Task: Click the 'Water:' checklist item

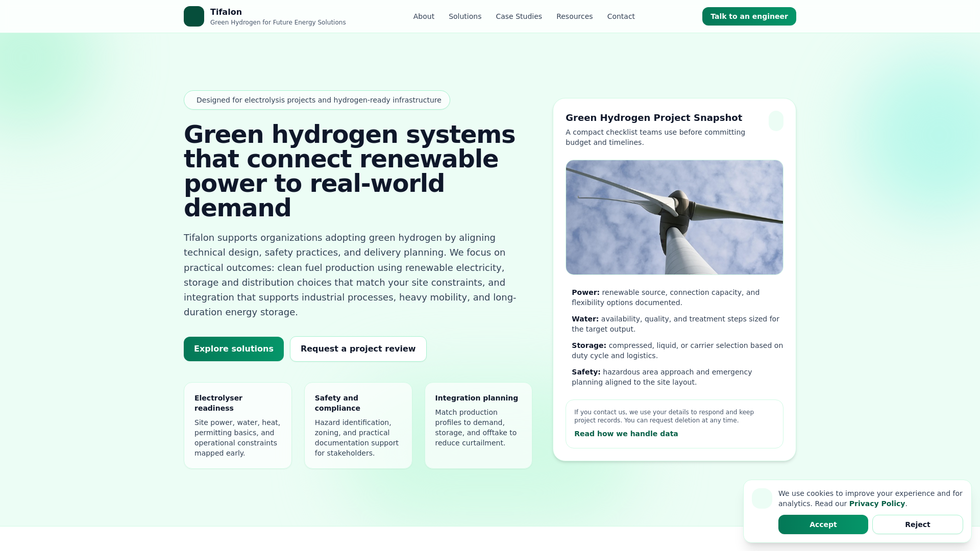Action: click(x=677, y=324)
